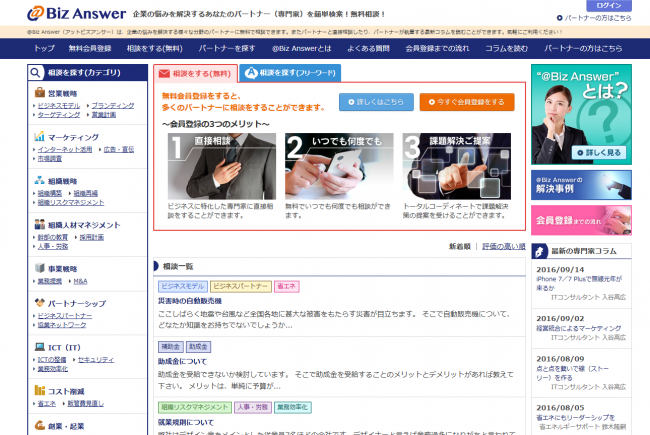
Task: Click the circle arrow icon before top-right パートナーの方はこちら
Action: click(x=559, y=18)
